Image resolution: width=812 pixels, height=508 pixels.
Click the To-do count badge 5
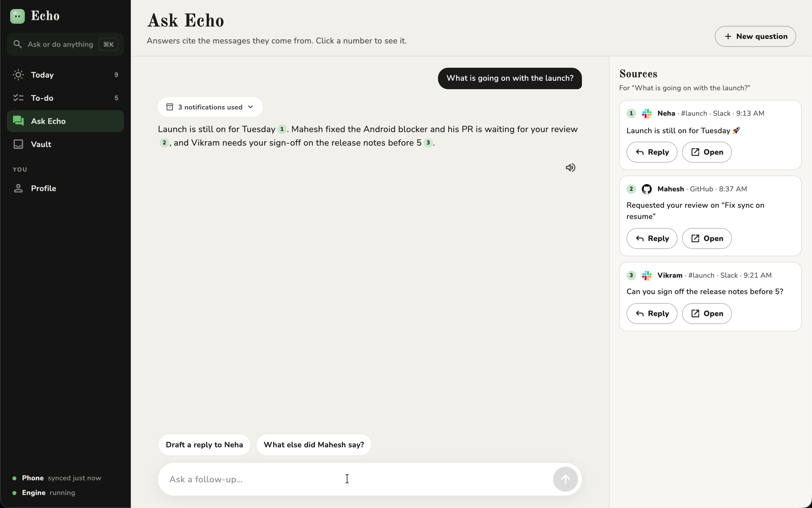[116, 98]
